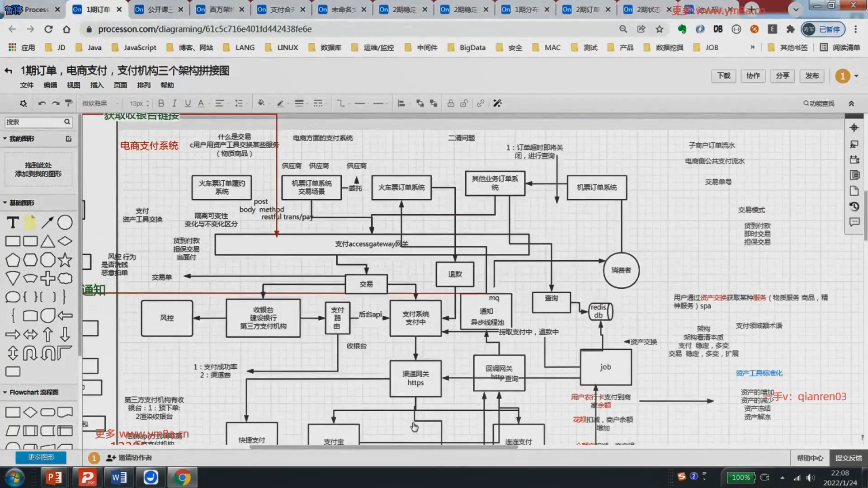868x488 pixels.
Task: Pick the five-point star shape
Action: (x=65, y=260)
